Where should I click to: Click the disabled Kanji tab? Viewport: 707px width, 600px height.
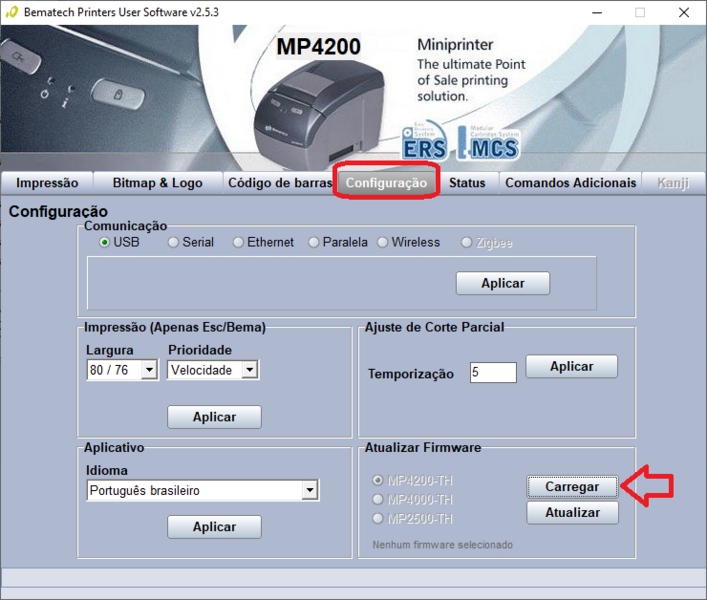coord(673,183)
